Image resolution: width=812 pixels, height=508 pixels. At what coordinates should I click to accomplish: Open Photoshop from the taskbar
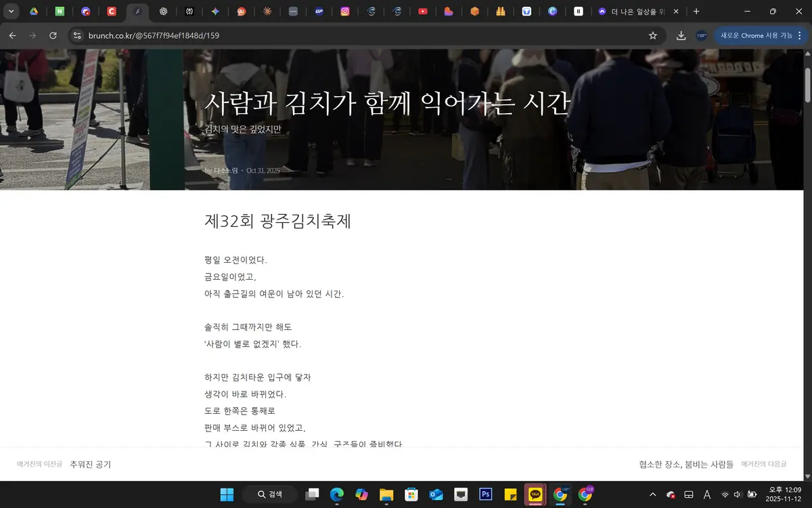[x=485, y=494]
